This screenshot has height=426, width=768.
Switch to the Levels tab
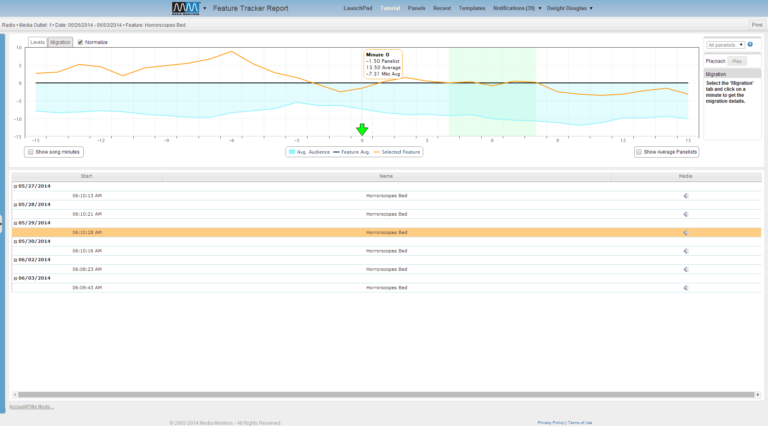[37, 42]
